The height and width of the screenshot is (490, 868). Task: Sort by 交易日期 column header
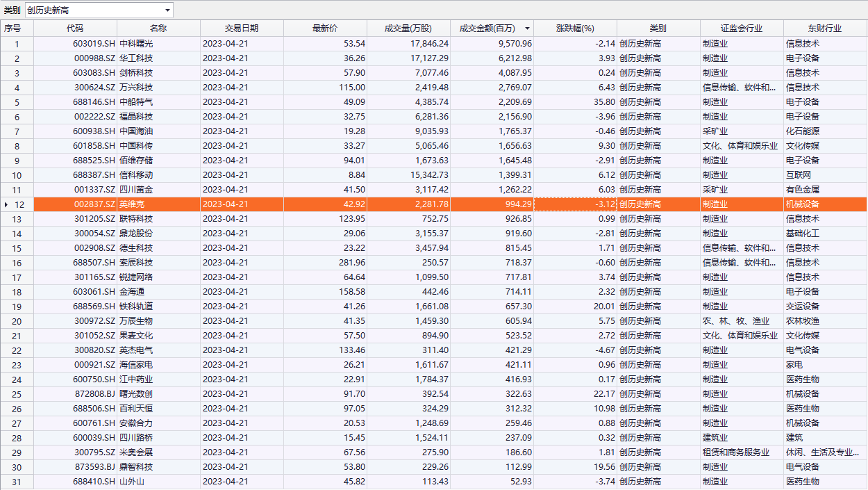tap(242, 28)
